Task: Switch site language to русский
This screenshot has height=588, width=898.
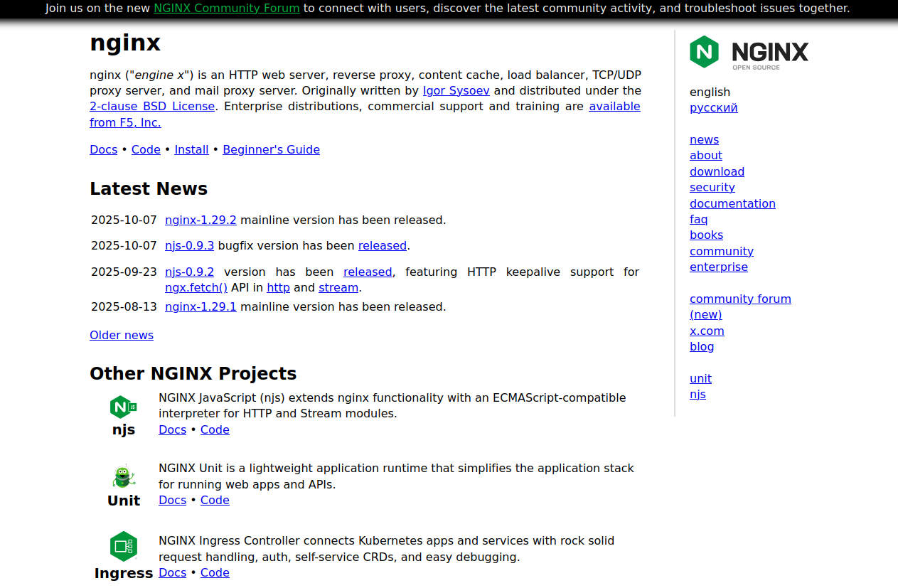Action: pos(713,107)
